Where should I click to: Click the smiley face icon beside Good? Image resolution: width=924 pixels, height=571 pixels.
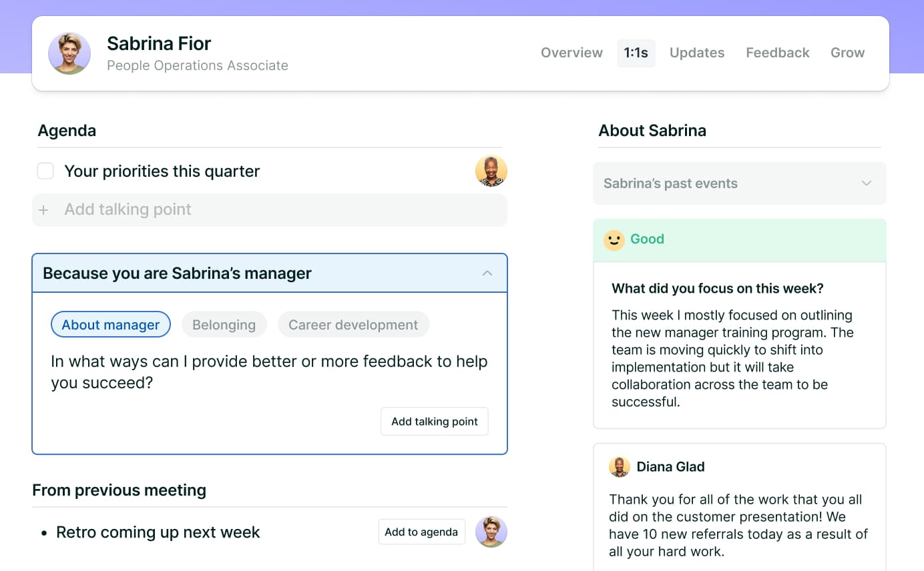tap(615, 240)
